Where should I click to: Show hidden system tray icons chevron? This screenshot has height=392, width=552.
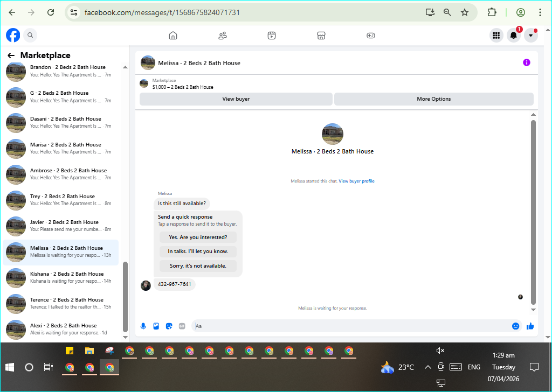(x=427, y=367)
